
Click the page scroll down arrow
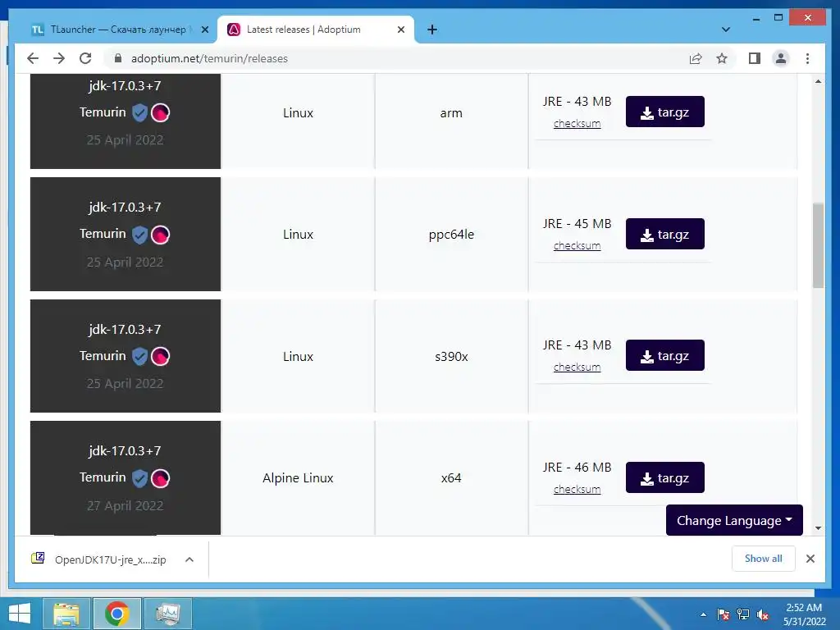pyautogui.click(x=818, y=528)
